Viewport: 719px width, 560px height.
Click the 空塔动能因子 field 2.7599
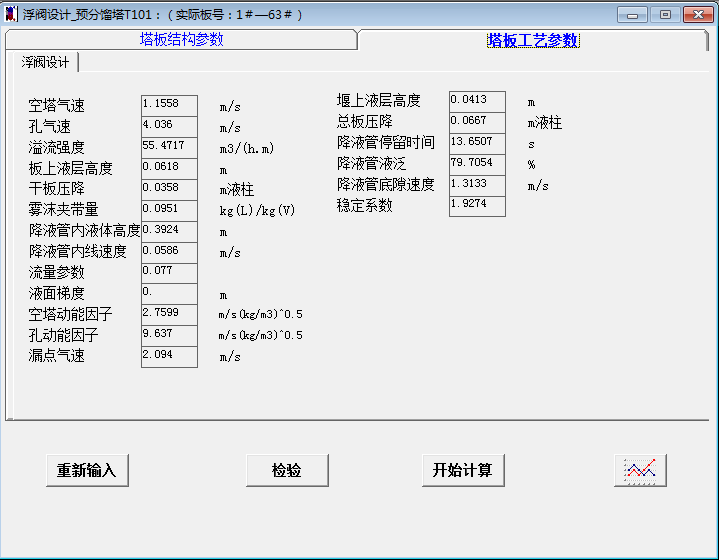click(x=169, y=315)
